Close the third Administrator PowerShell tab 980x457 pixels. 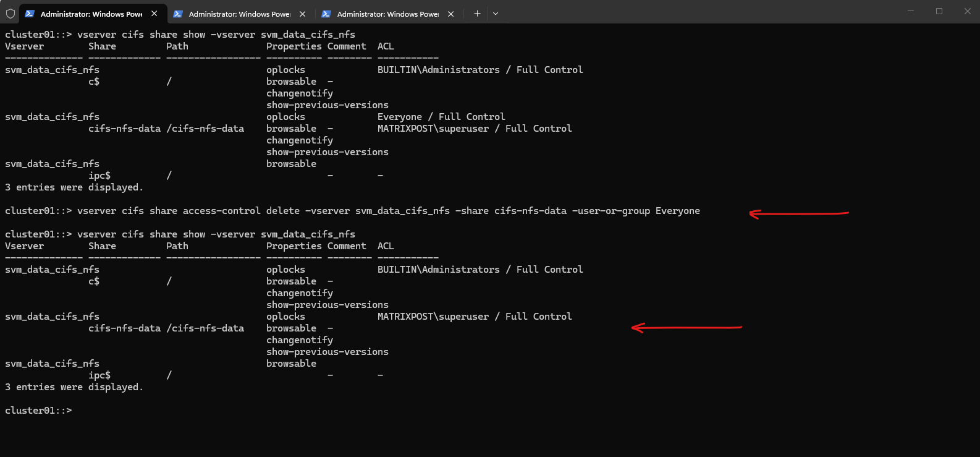450,14
